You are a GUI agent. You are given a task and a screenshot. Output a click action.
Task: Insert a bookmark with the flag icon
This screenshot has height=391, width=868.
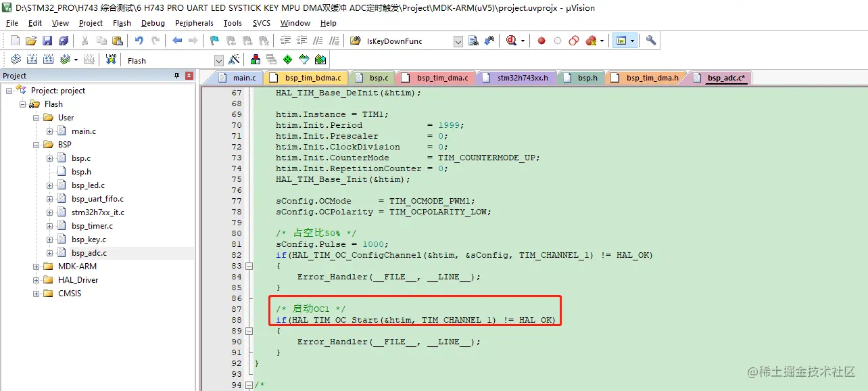tap(215, 41)
